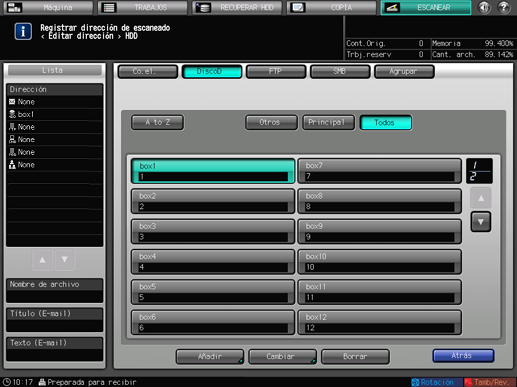Click the Cambiar button

coord(282,357)
